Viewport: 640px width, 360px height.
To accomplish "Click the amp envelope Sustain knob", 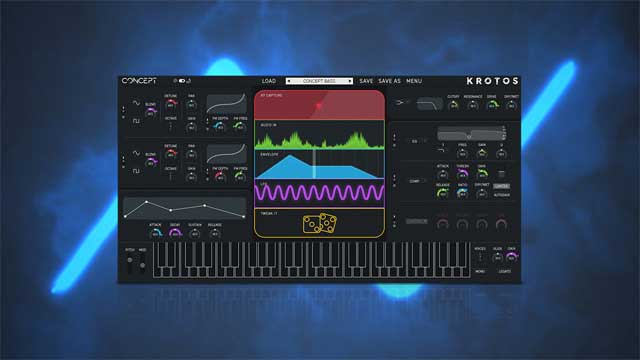I will pyautogui.click(x=195, y=233).
